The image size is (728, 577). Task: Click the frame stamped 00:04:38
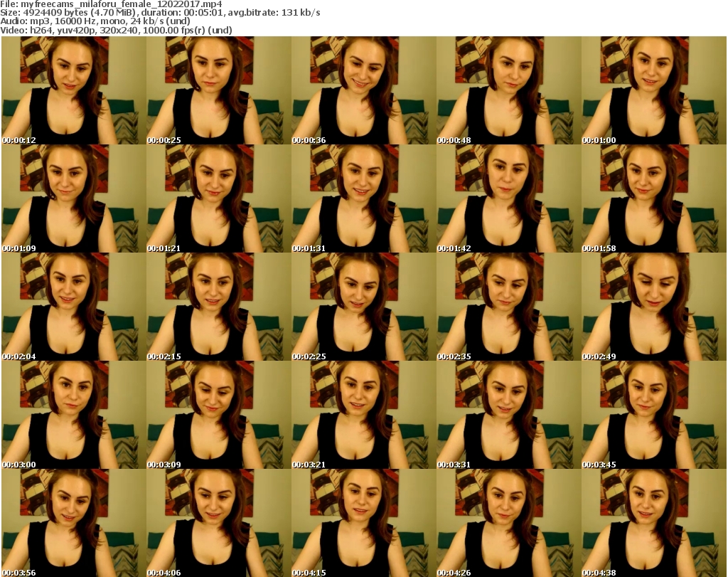[654, 523]
